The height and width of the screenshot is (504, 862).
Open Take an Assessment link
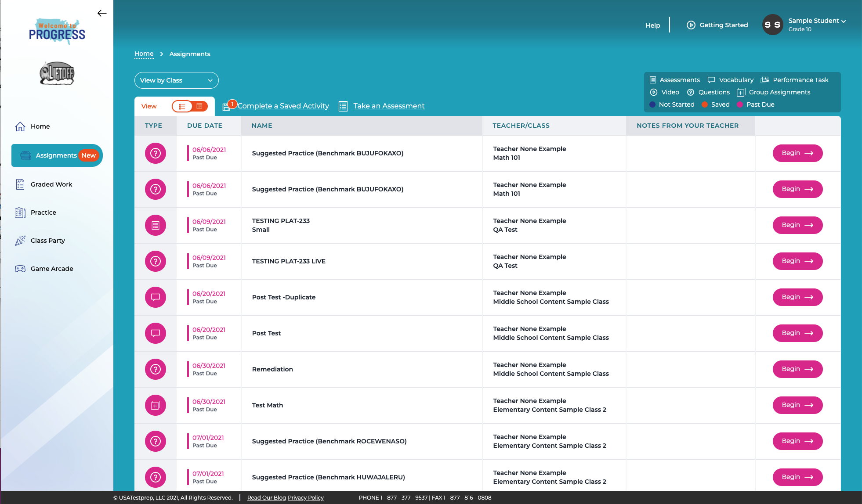(388, 106)
